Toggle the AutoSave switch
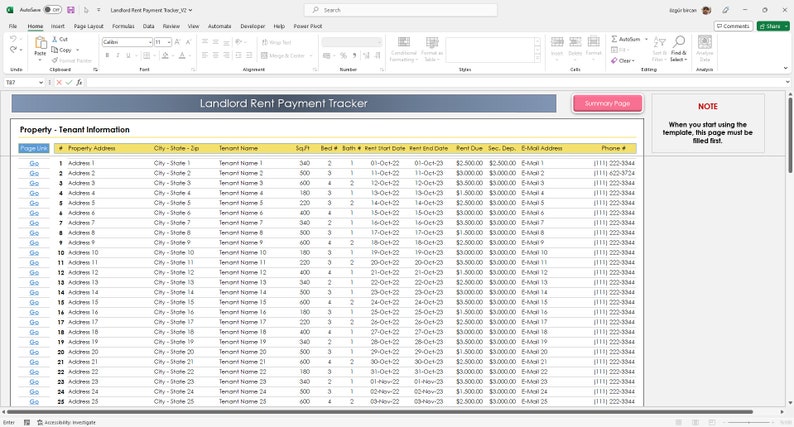 click(52, 10)
